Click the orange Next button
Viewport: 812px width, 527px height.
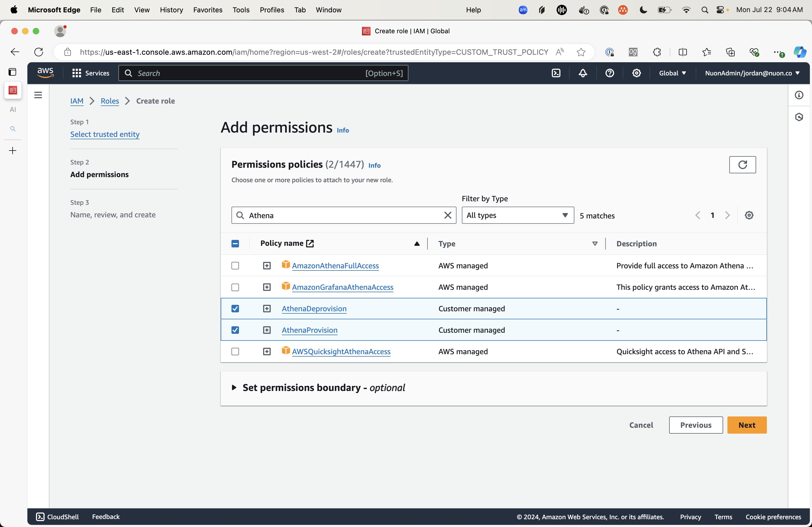(746, 425)
